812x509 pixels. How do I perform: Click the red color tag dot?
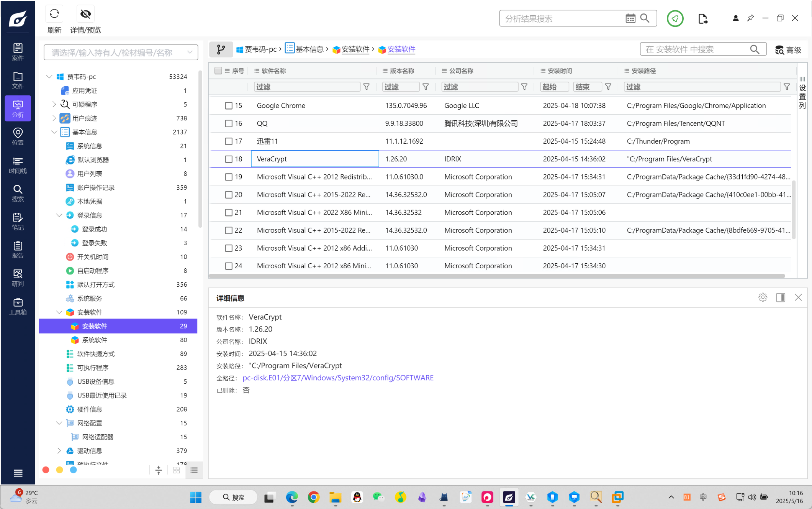(46, 470)
